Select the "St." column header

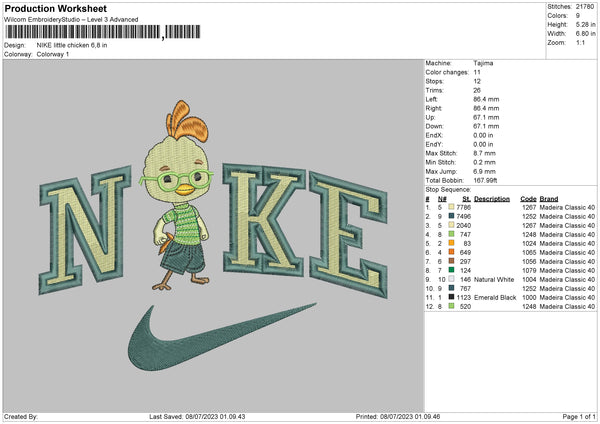[466, 199]
